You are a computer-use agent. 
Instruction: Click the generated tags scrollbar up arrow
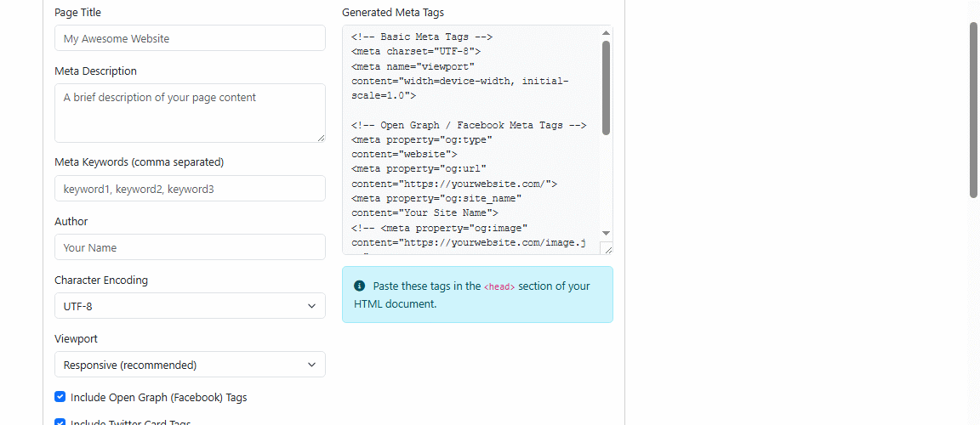(606, 33)
